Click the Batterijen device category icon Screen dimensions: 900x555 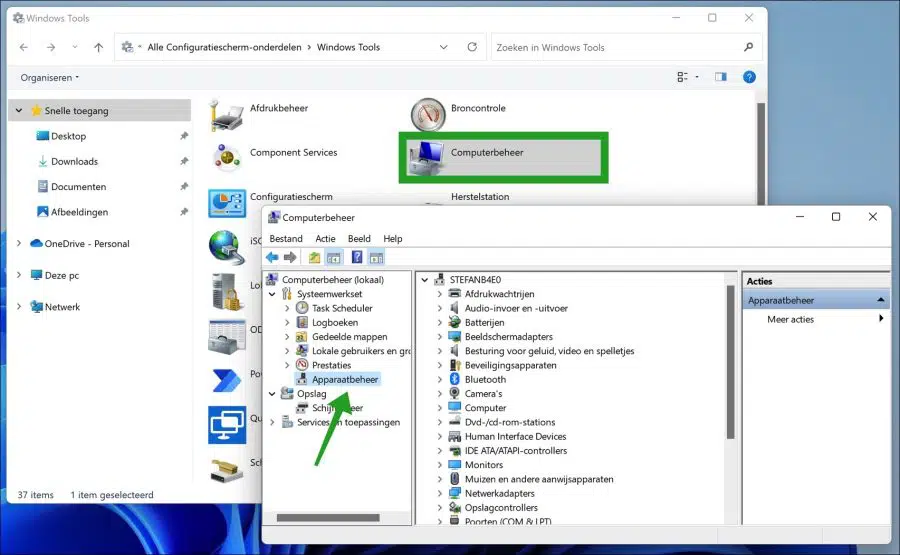click(455, 323)
